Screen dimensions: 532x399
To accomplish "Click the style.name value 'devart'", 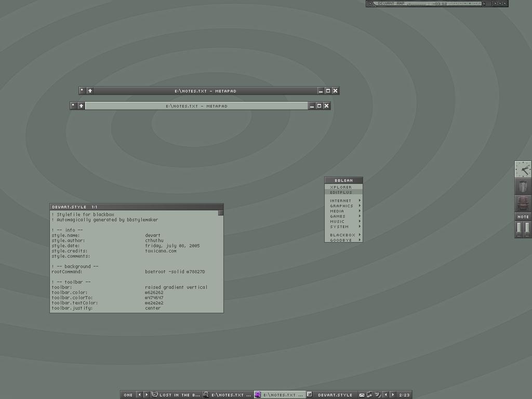I will pyautogui.click(x=153, y=235).
